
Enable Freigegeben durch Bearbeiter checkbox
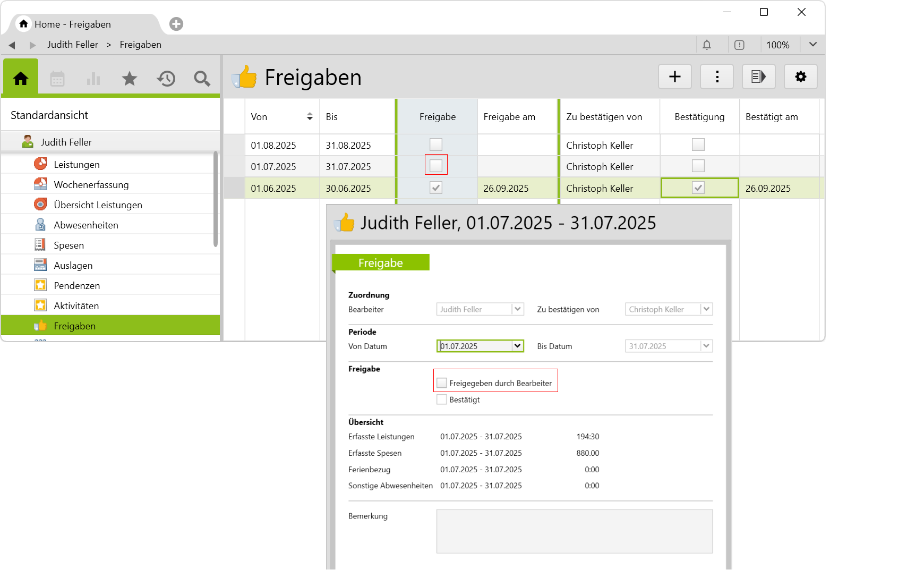coord(442,383)
